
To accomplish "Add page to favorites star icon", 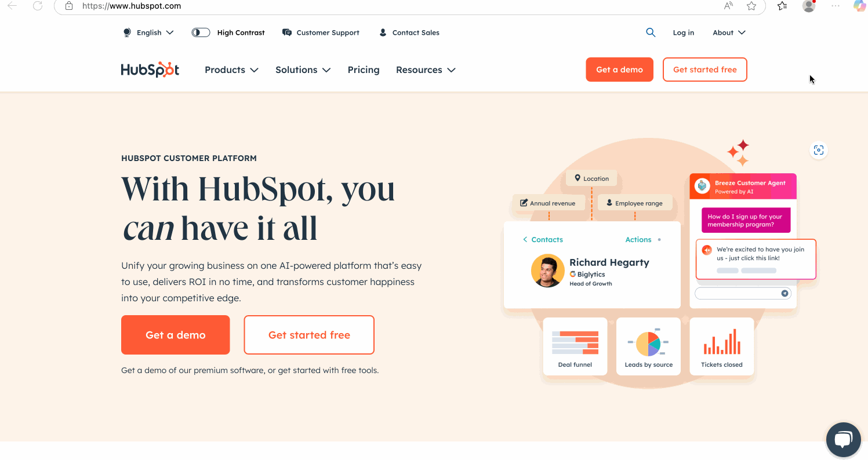I will pyautogui.click(x=751, y=6).
